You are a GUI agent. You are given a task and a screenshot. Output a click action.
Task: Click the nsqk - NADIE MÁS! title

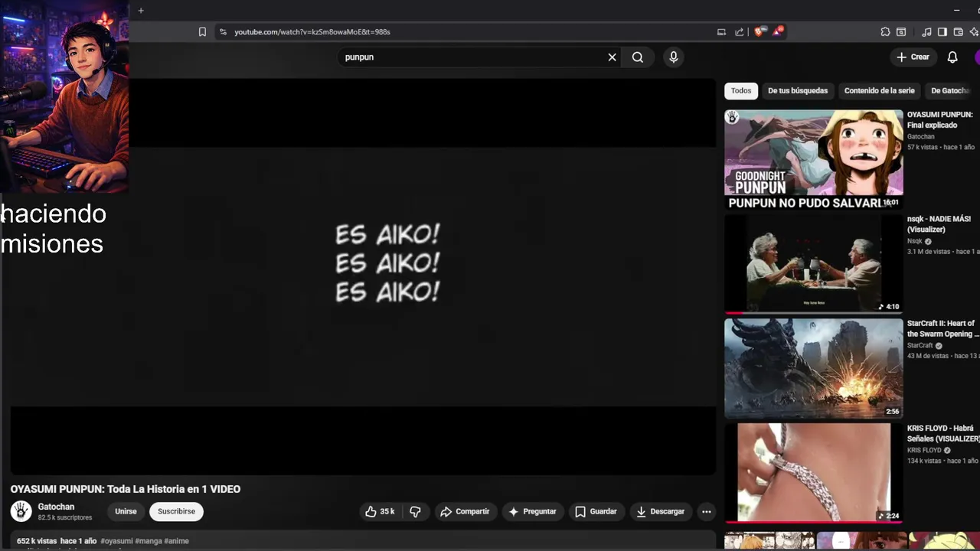[x=939, y=224]
